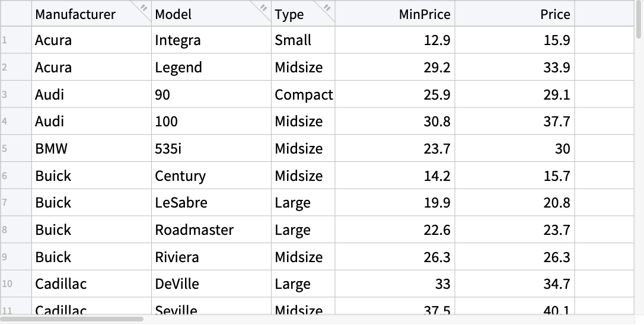Click the Manufacturer column corner icon

[144, 7]
